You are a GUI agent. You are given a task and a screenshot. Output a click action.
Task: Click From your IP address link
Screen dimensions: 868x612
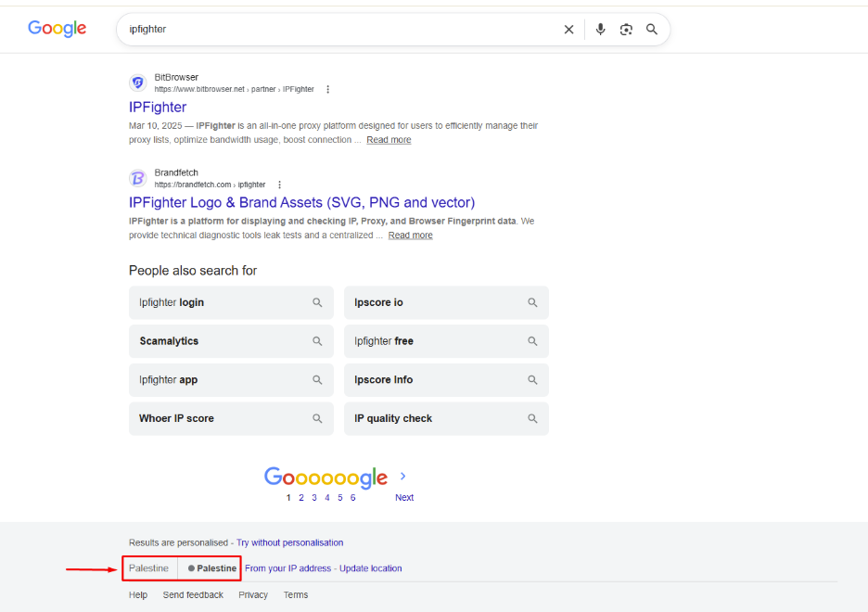coord(287,568)
